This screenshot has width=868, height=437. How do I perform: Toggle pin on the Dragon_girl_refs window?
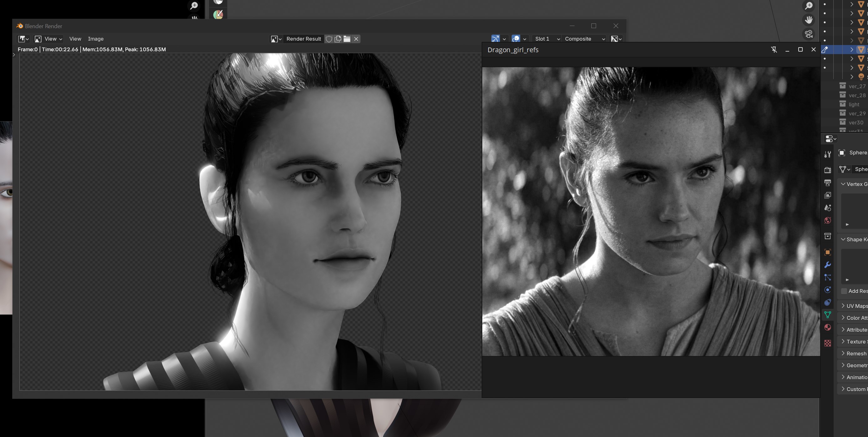(x=774, y=50)
